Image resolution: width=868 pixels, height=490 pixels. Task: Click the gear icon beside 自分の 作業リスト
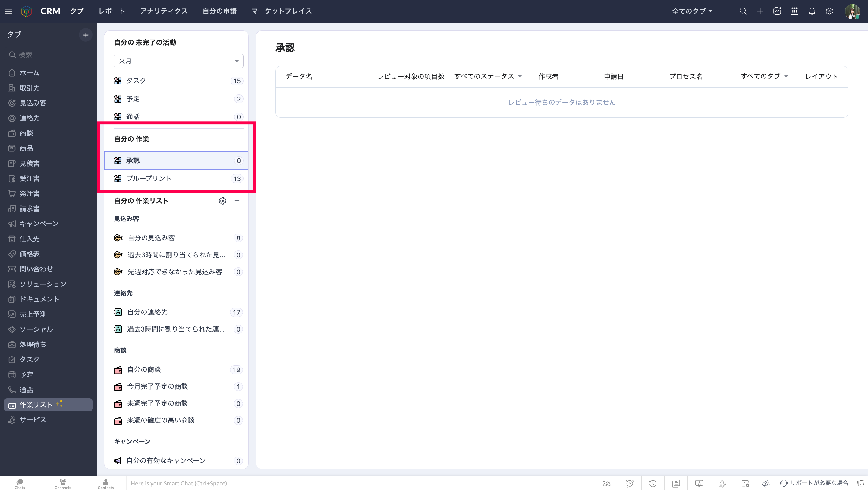tap(222, 201)
